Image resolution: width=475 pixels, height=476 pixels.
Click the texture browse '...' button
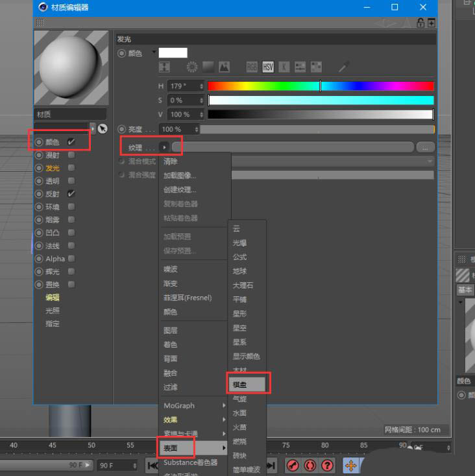coord(425,147)
